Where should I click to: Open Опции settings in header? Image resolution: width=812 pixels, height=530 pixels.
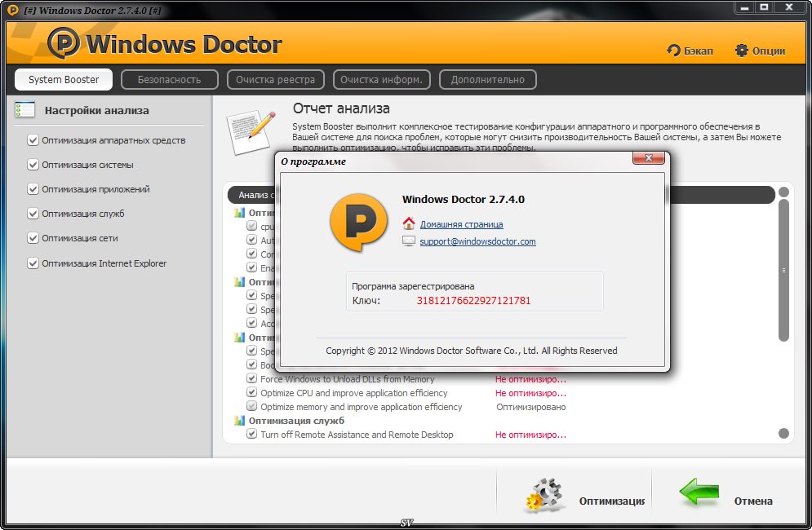tap(761, 51)
